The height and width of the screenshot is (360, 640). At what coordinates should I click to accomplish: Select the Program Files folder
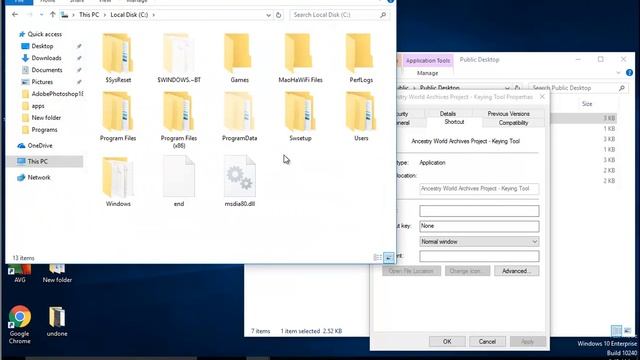(118, 116)
